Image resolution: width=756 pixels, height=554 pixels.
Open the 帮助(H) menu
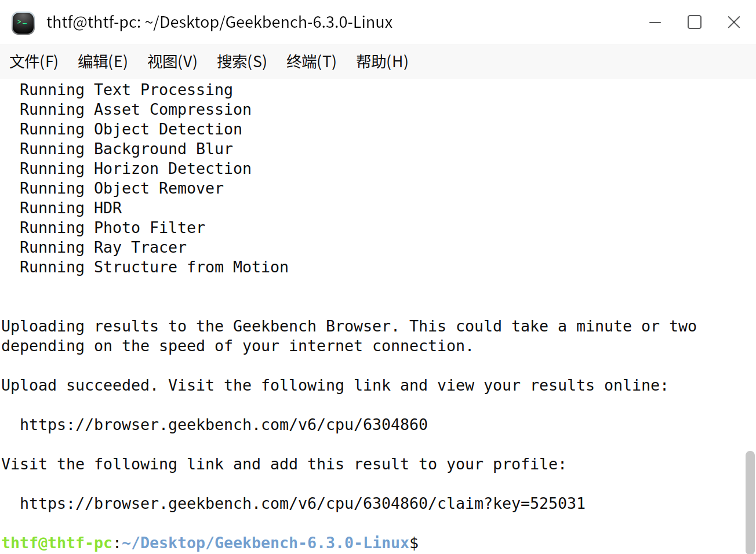click(x=382, y=61)
